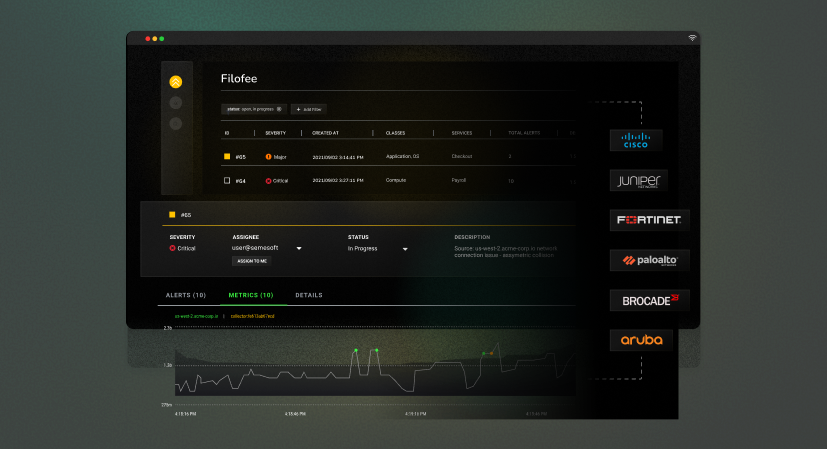Sort by the Created At column header
This screenshot has height=449, width=827.
pyautogui.click(x=325, y=133)
